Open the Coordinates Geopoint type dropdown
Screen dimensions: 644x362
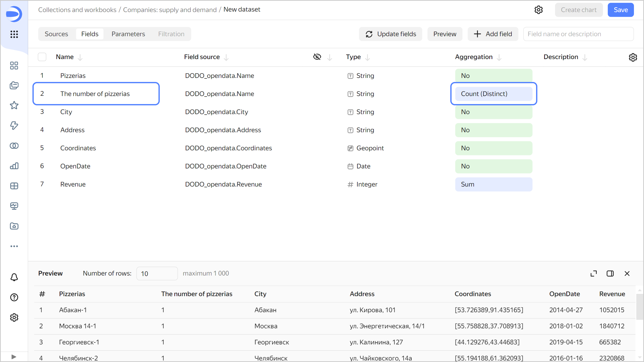click(370, 148)
